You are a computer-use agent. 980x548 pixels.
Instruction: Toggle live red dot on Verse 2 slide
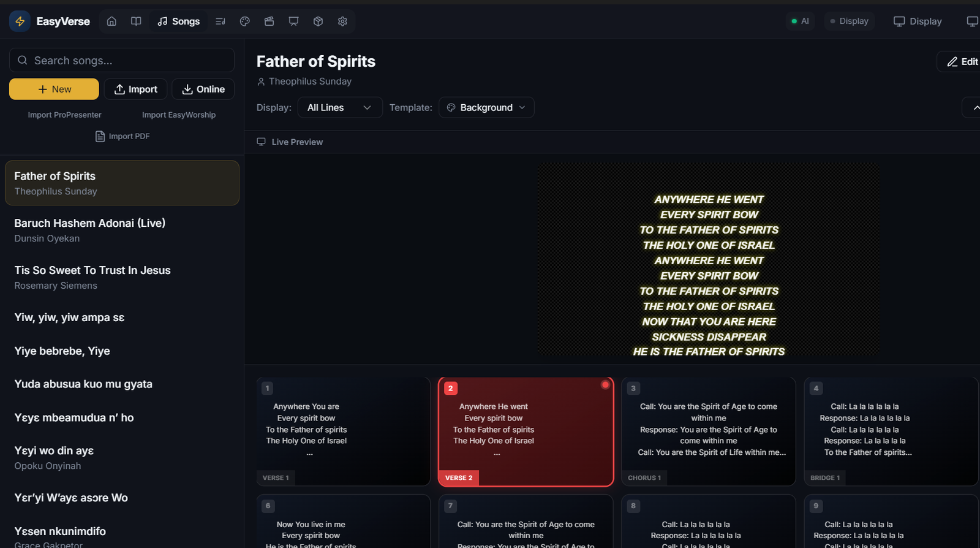pos(605,385)
